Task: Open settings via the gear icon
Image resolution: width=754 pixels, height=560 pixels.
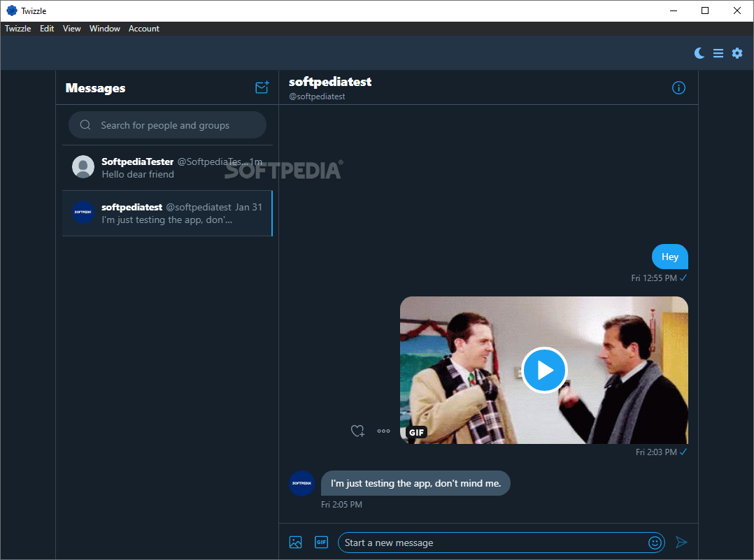Action: point(737,53)
